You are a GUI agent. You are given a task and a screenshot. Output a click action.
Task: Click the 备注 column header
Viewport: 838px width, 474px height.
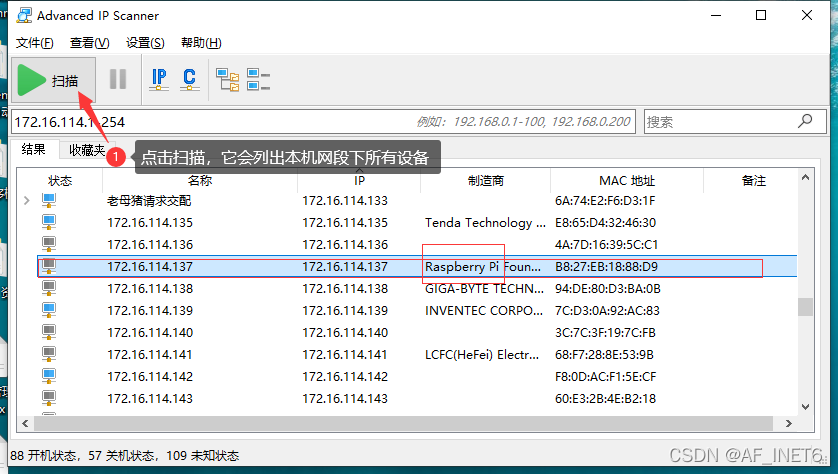pos(754,181)
